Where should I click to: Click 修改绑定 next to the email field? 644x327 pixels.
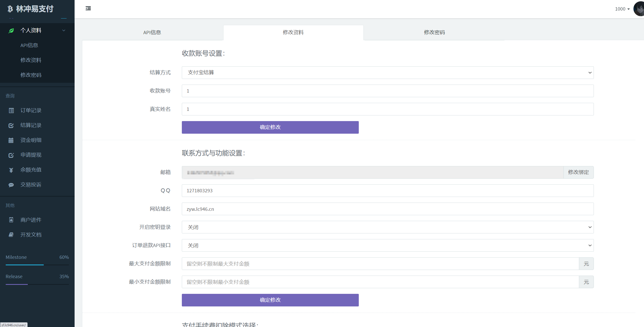click(x=578, y=172)
